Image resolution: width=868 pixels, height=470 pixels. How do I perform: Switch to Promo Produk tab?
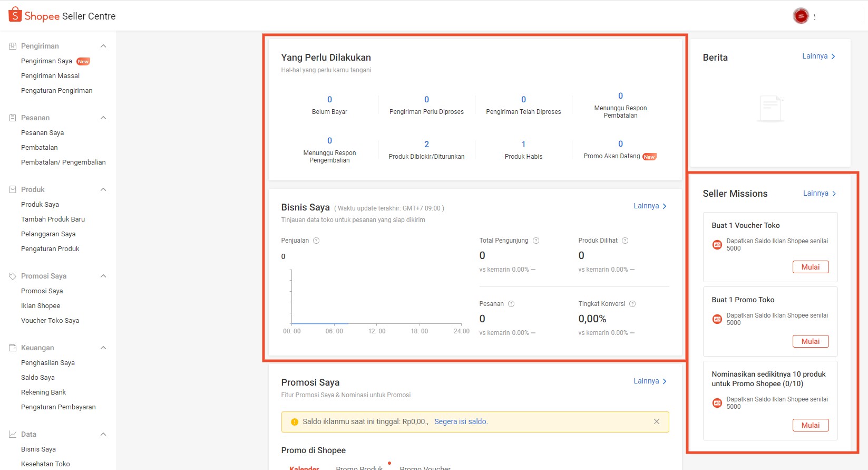pos(359,467)
